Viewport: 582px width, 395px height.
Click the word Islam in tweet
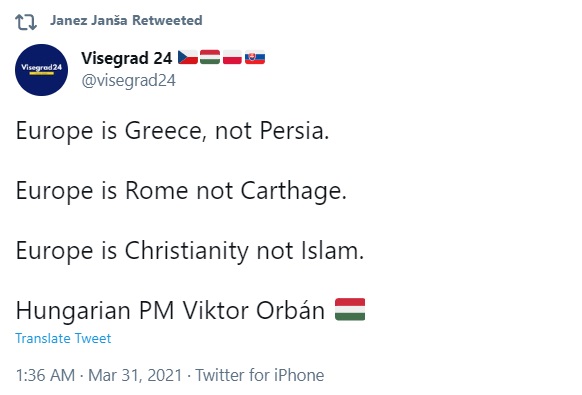click(x=333, y=251)
